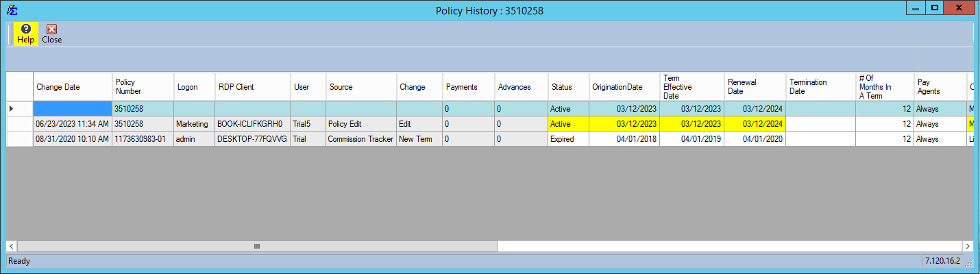
Task: Minimize the Policy History window
Action: coord(916,8)
